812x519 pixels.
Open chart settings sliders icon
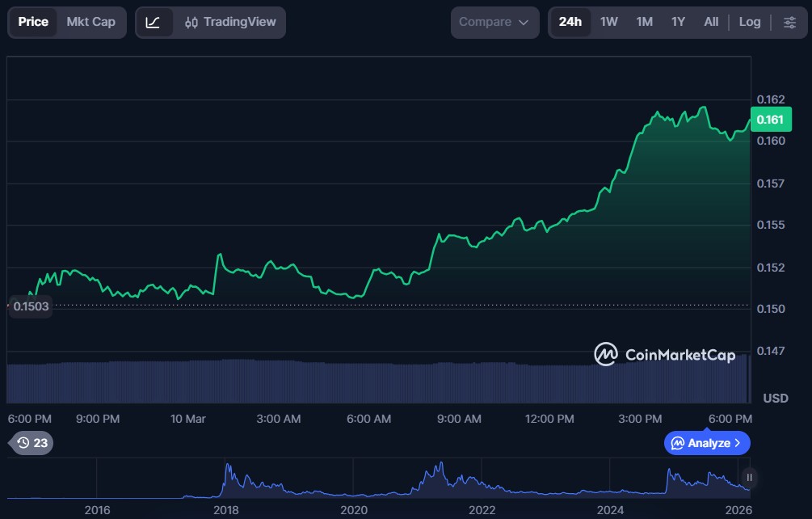(789, 22)
